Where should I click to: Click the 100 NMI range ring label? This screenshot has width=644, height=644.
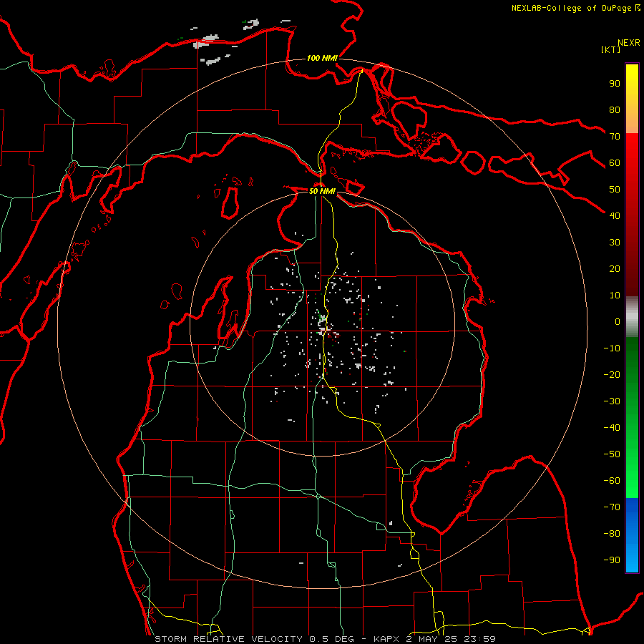coord(322,59)
